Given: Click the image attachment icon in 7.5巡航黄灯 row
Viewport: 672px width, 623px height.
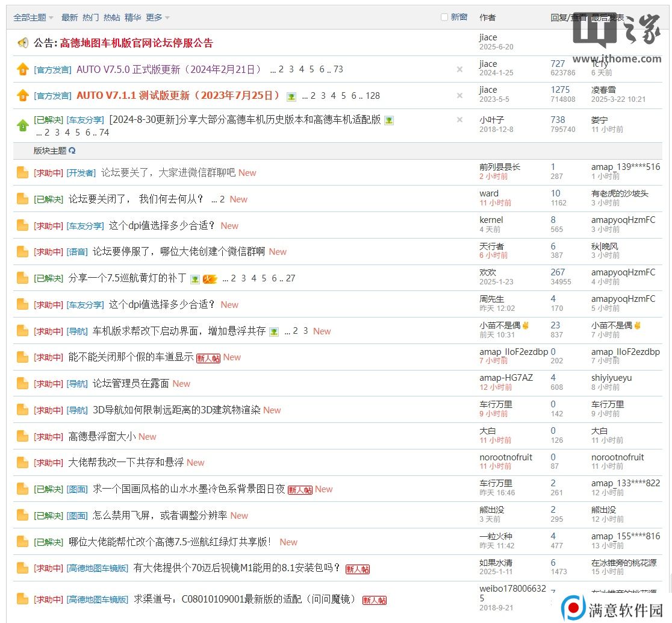Looking at the screenshot, I should [195, 279].
